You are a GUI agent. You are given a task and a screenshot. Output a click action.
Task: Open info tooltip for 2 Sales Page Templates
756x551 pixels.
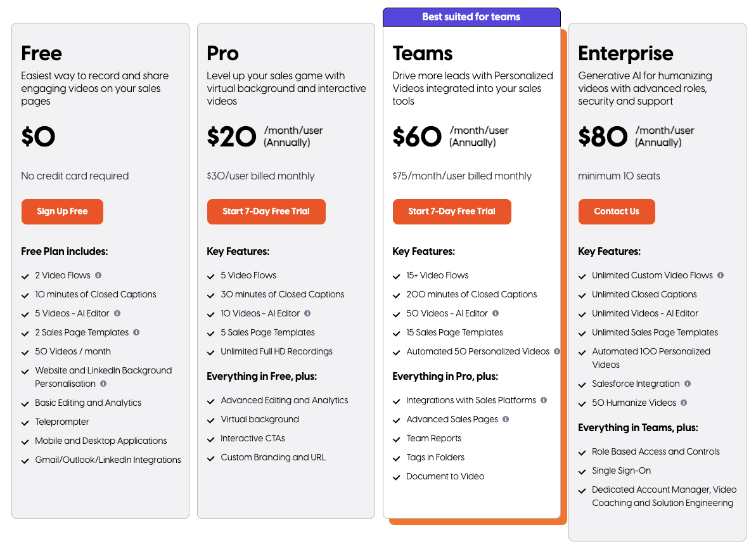click(136, 332)
